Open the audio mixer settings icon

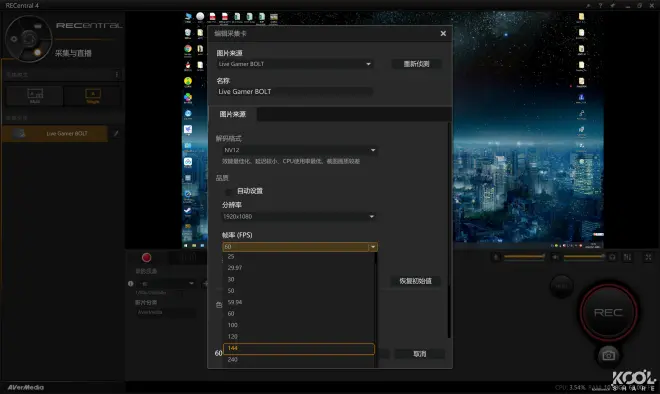pyautogui.click(x=628, y=257)
